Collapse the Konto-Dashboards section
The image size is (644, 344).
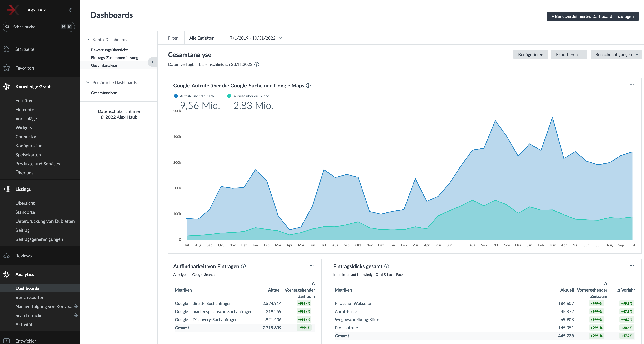coord(88,40)
